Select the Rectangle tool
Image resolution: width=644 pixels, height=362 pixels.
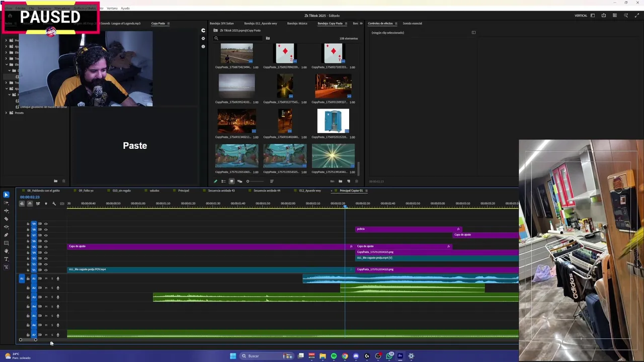(6, 243)
